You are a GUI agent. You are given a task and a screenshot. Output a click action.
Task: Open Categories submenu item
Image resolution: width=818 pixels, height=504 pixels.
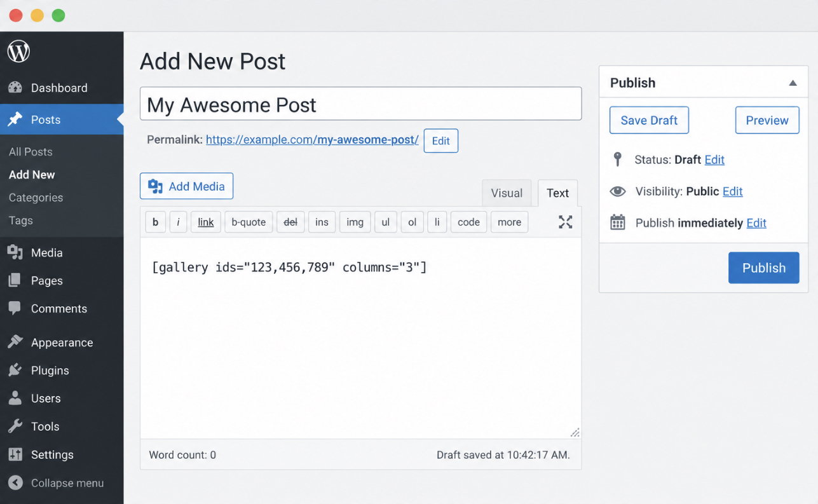pos(36,197)
